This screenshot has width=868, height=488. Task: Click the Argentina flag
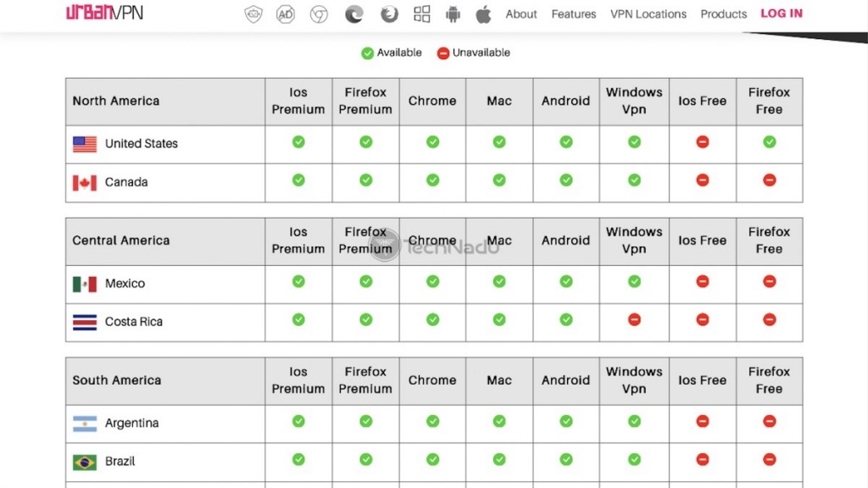tap(85, 424)
